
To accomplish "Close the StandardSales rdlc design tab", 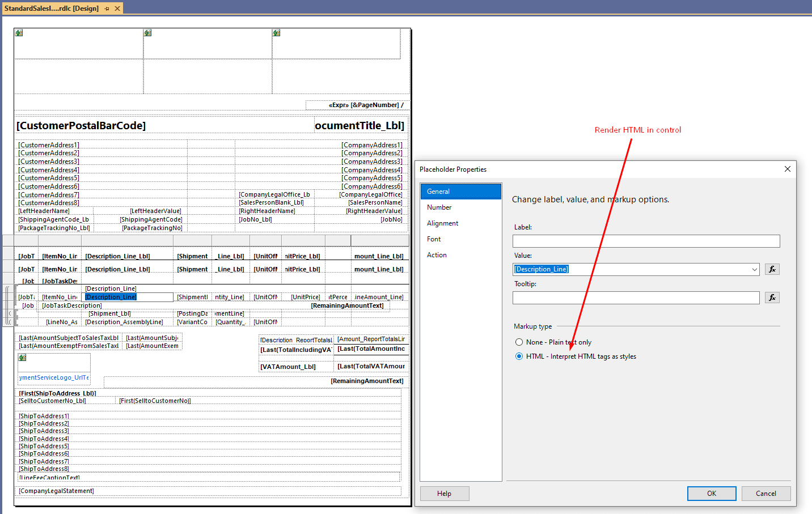I will 117,9.
